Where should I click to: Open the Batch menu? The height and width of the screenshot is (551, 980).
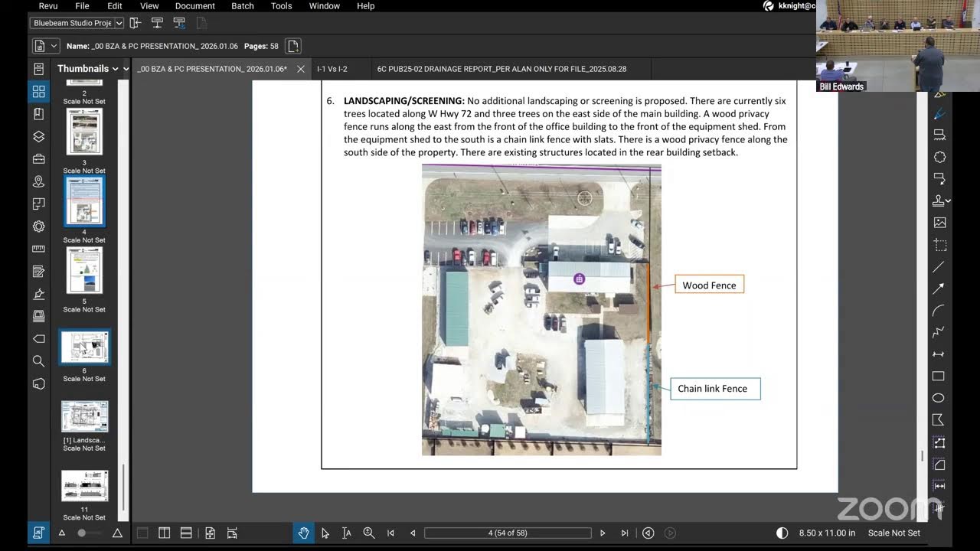243,6
